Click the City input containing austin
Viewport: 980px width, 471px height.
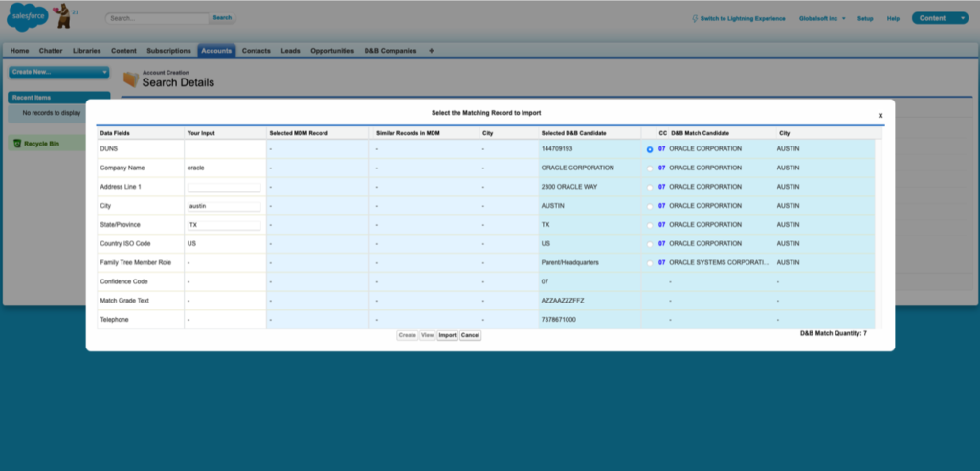tap(224, 206)
